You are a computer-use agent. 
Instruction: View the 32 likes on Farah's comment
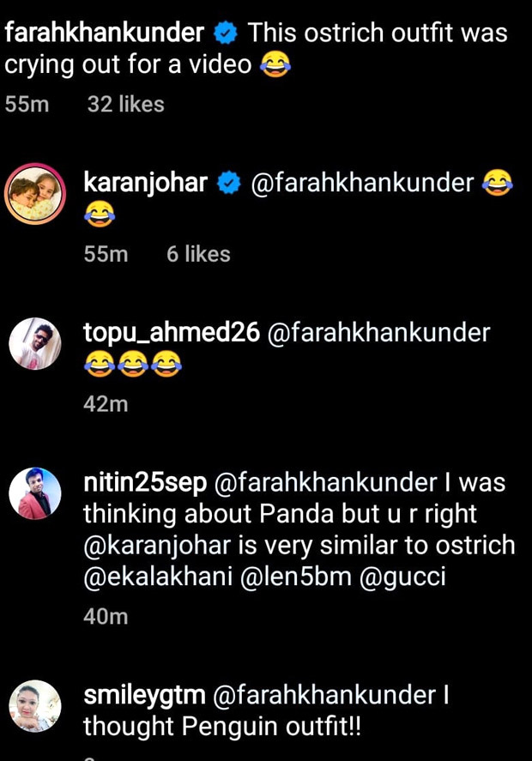125,105
